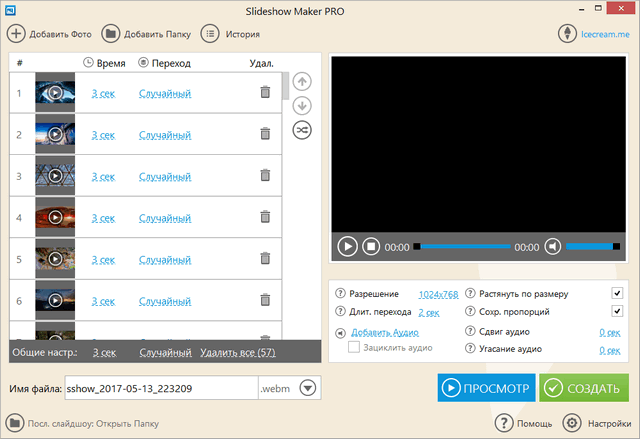
Task: Mute the preview volume speaker icon
Action: [x=552, y=246]
